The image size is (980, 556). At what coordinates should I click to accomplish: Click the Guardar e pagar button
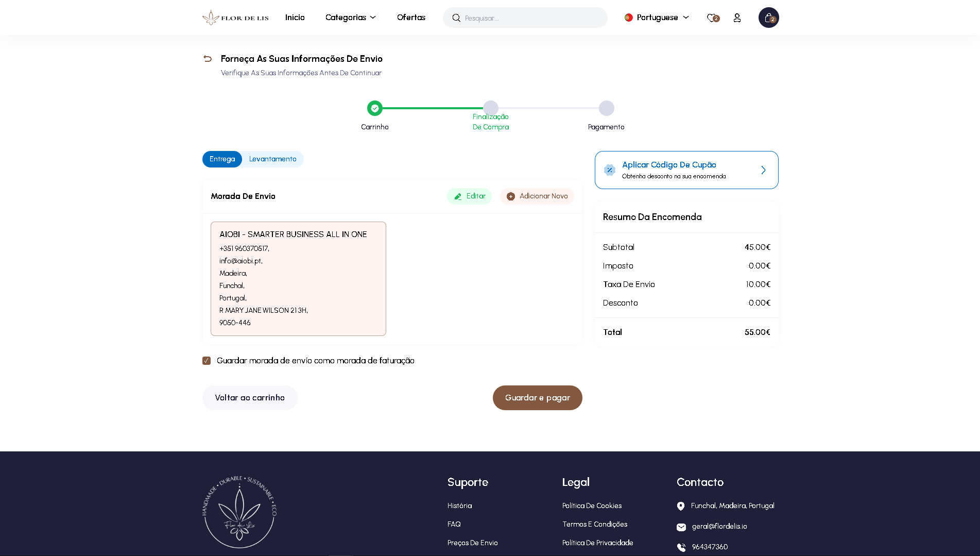point(537,398)
